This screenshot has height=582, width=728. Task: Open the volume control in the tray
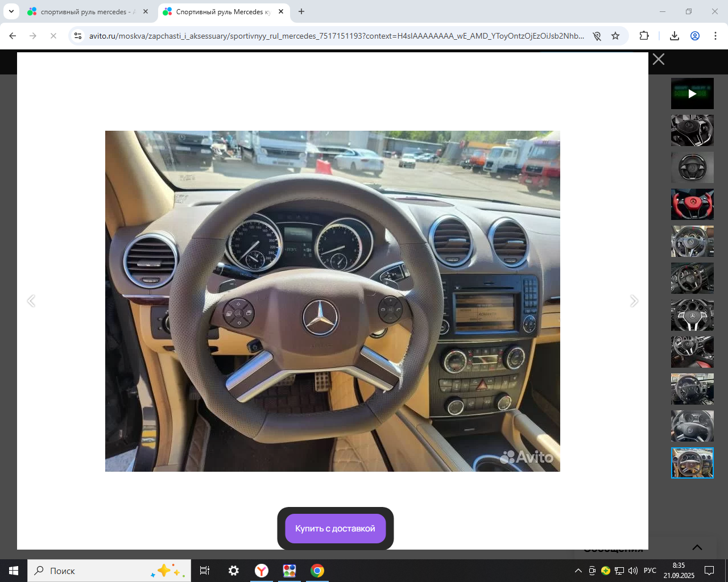633,571
